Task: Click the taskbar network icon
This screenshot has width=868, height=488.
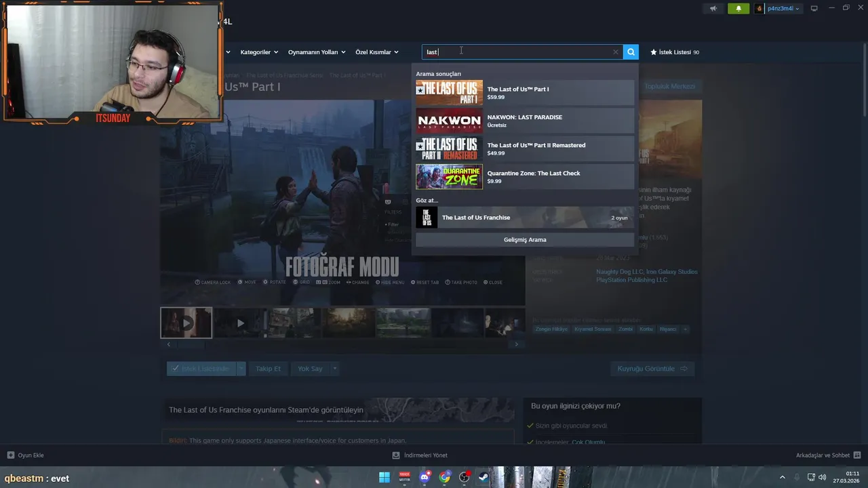Action: pyautogui.click(x=811, y=478)
